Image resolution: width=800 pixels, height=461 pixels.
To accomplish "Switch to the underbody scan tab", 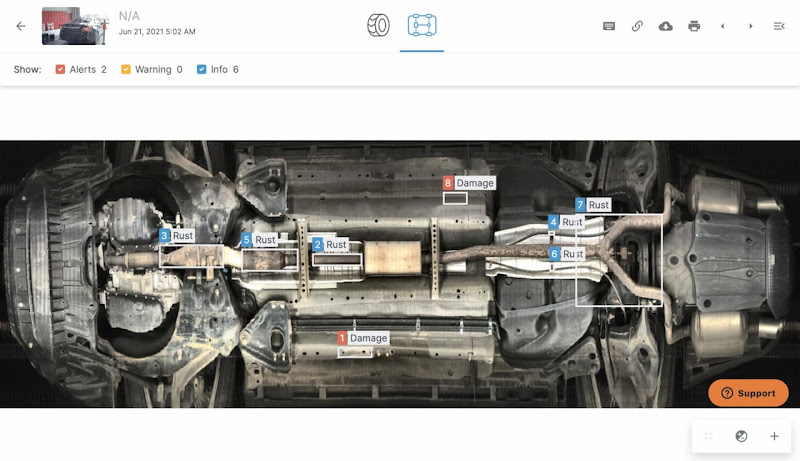I will tap(422, 26).
